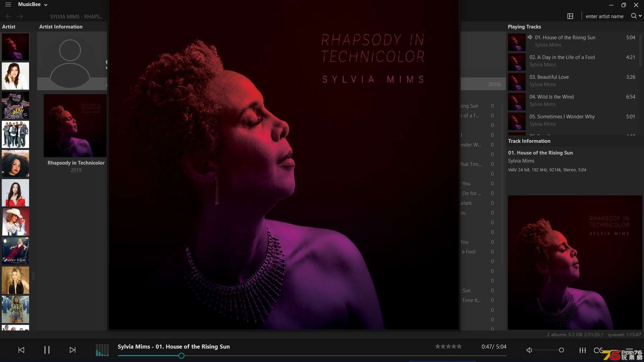The height and width of the screenshot is (362, 644).
Task: Select the Sylvia Mims artist thumbnail
Action: point(15,47)
